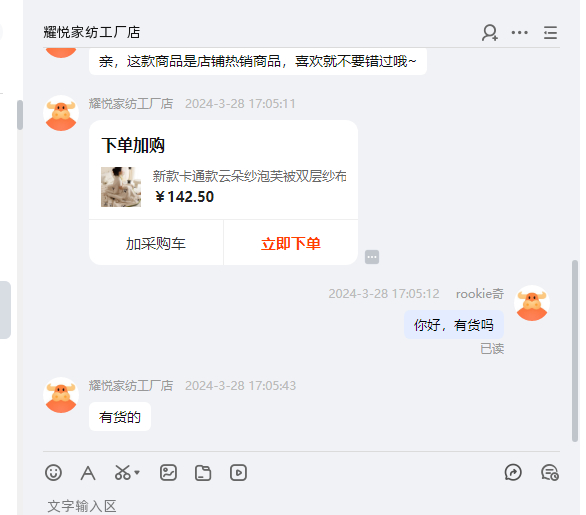
Task: Open the send image icon
Action: pos(168,473)
